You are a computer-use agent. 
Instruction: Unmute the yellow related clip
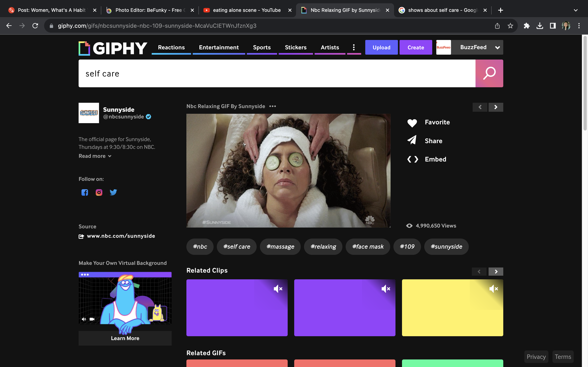pyautogui.click(x=493, y=289)
